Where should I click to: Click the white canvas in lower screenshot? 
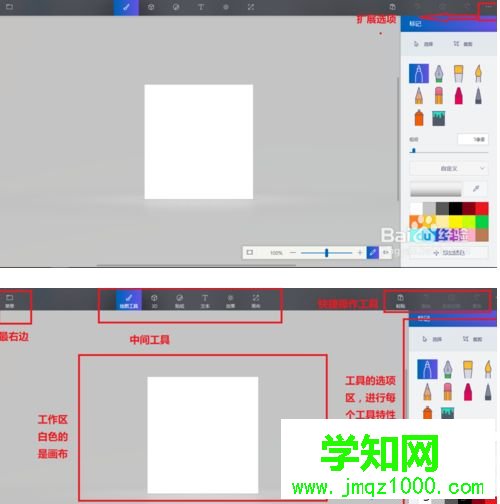tap(203, 435)
